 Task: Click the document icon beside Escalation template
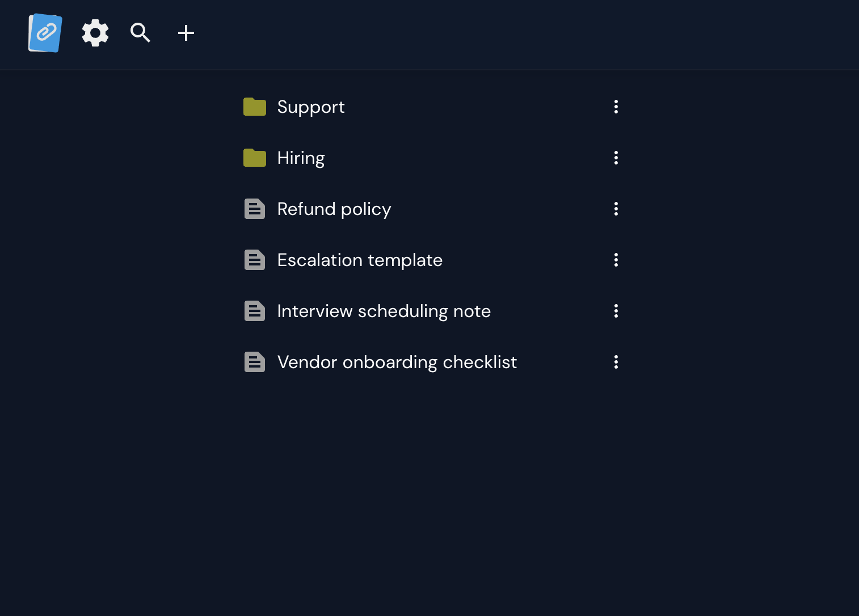point(255,260)
